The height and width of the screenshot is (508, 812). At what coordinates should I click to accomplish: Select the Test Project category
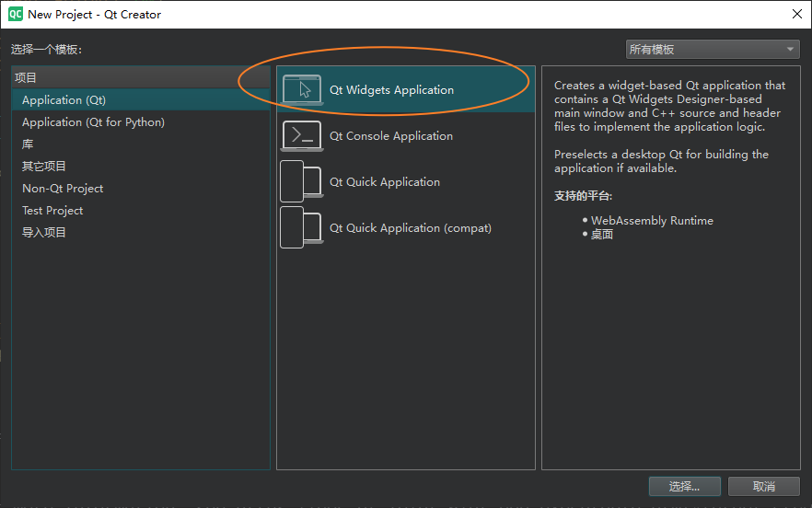pos(141,210)
